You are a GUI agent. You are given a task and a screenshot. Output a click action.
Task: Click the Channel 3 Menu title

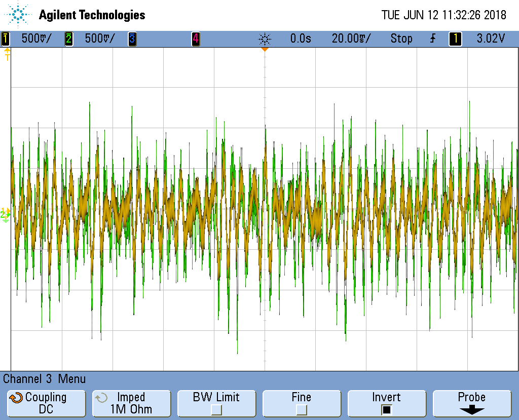coord(45,379)
